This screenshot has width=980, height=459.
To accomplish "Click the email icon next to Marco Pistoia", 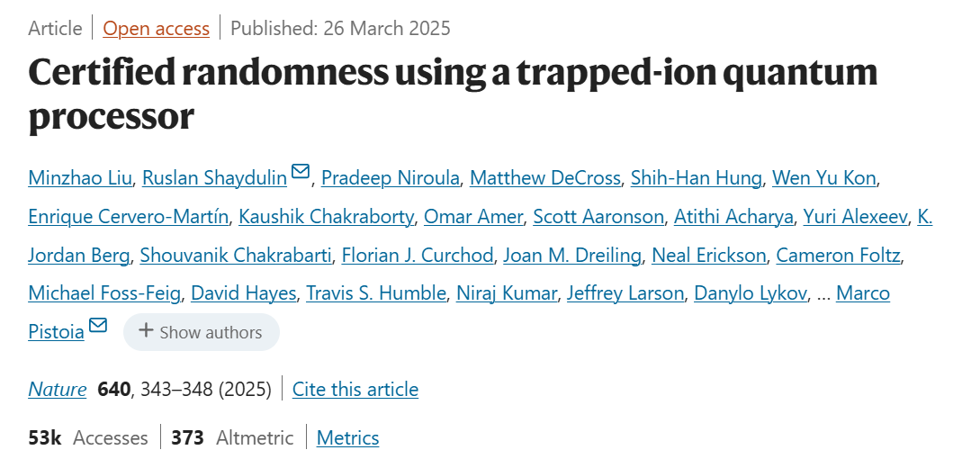I will pyautogui.click(x=97, y=326).
